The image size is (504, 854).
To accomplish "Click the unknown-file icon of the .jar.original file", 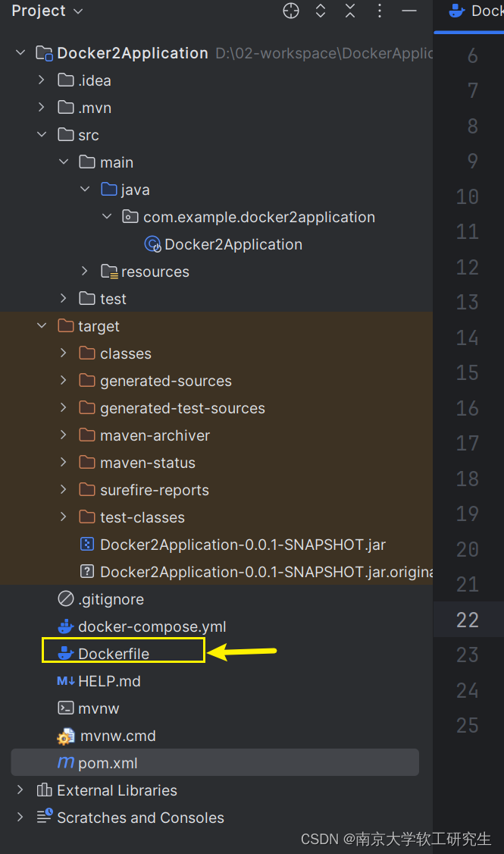I will click(87, 571).
